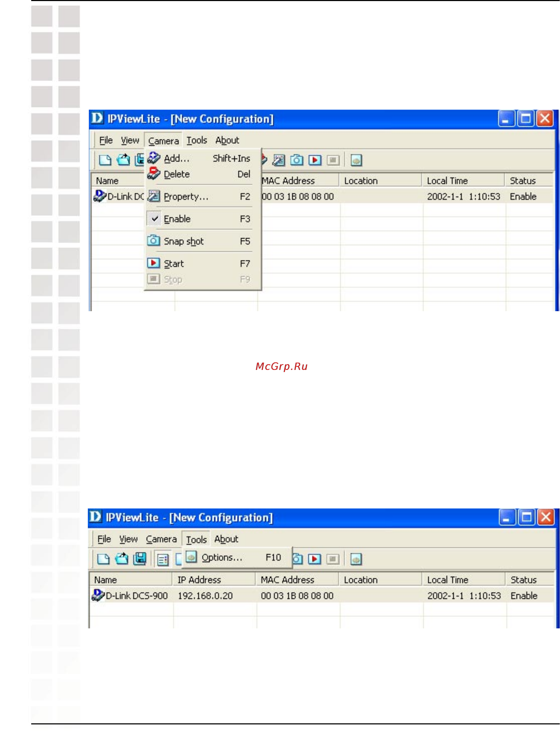Click Name column header in lower window

point(131,580)
